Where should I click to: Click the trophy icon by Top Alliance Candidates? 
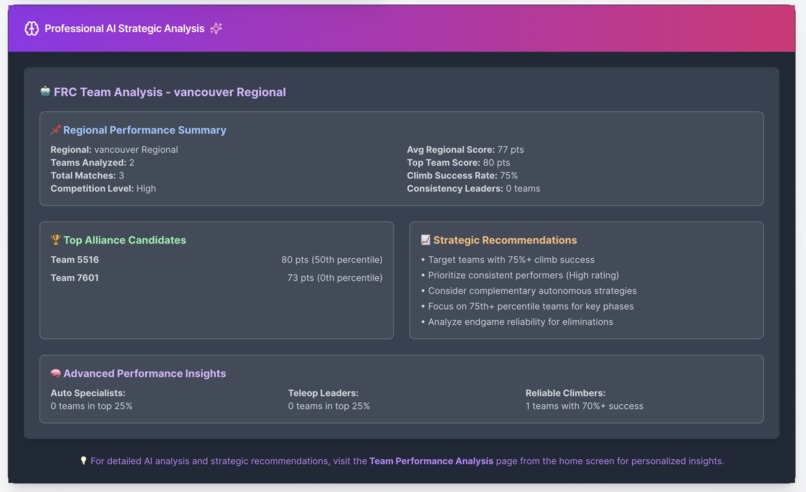pos(56,240)
